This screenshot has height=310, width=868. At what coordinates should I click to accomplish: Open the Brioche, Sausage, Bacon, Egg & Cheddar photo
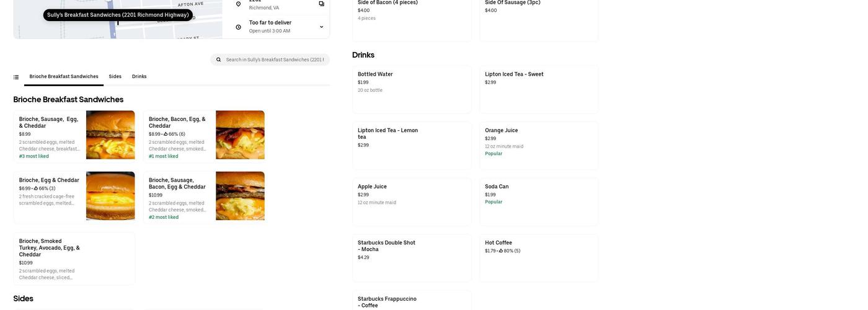pyautogui.click(x=240, y=196)
